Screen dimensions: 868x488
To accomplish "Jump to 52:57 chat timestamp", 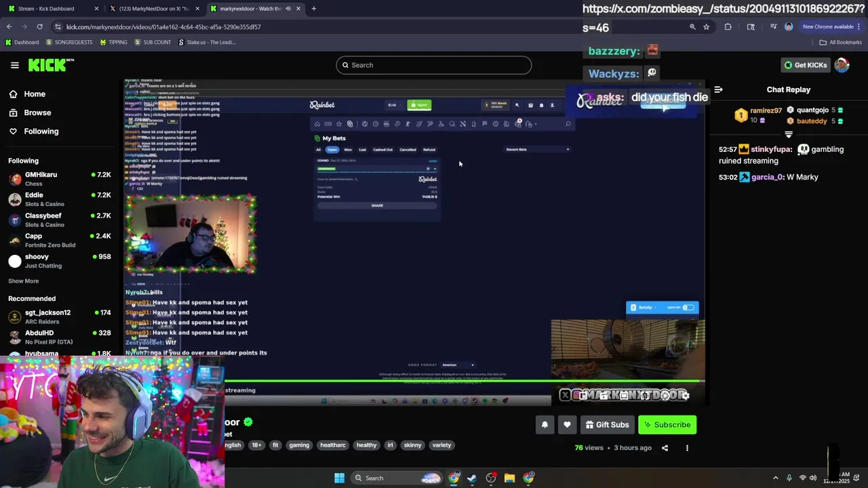I will click(x=728, y=149).
